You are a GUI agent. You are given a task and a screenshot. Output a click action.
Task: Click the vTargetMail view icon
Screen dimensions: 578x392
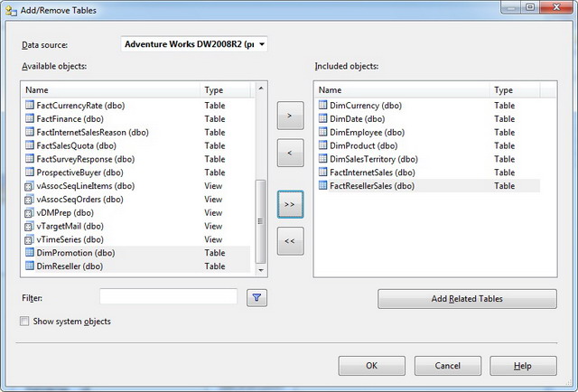[29, 226]
